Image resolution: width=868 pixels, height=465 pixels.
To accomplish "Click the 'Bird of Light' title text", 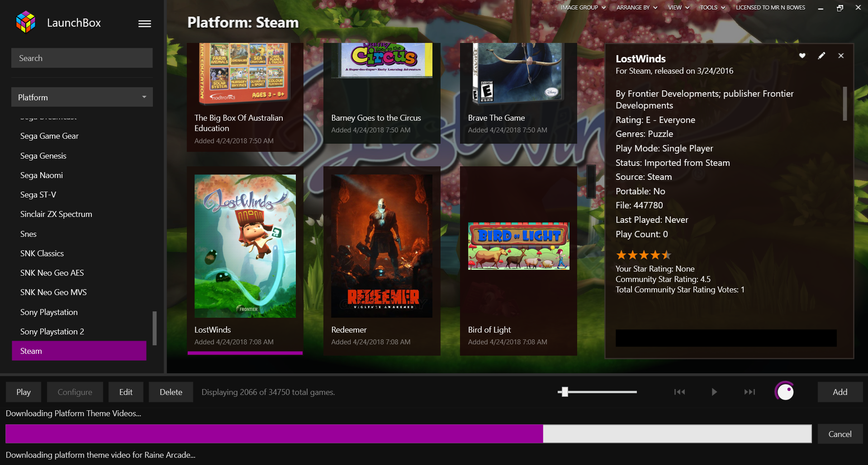I will click(489, 330).
